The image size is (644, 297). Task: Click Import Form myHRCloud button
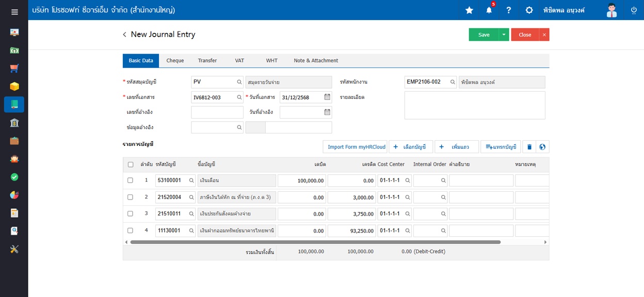tap(357, 147)
